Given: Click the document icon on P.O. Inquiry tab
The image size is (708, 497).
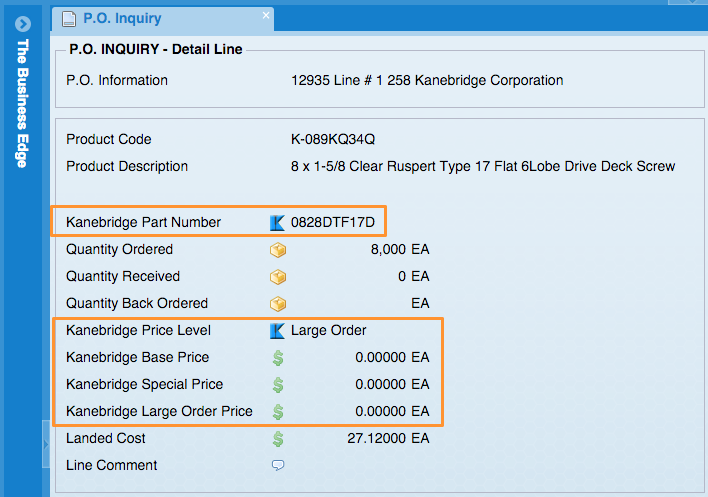Looking at the screenshot, I should tap(69, 19).
